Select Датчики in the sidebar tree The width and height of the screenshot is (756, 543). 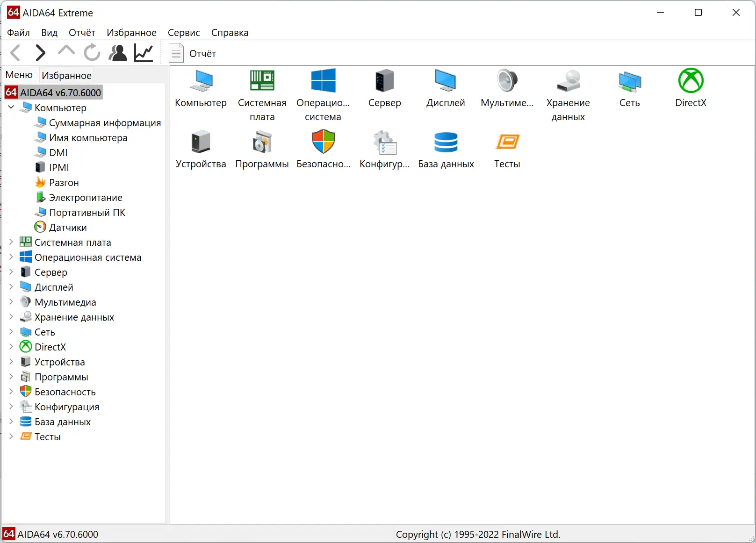click(67, 227)
